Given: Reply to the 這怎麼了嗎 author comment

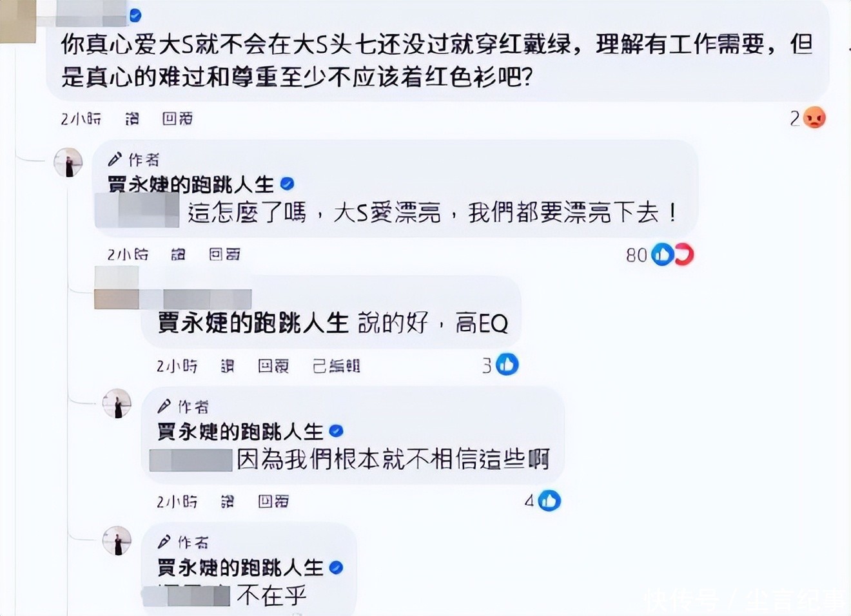Looking at the screenshot, I should tap(224, 255).
